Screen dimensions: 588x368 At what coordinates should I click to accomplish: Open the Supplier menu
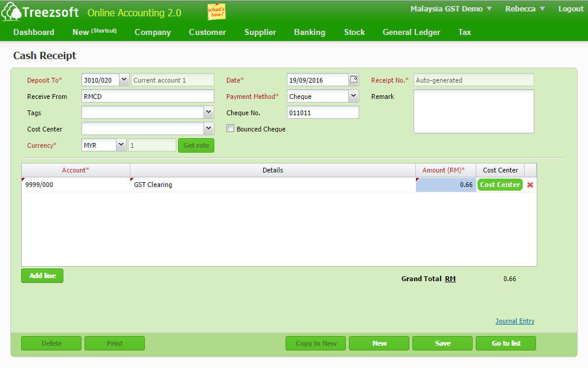click(260, 32)
